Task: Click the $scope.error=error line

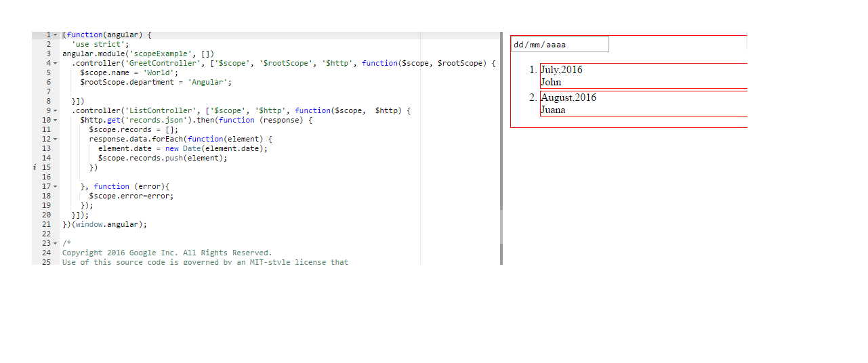Action: 131,196
